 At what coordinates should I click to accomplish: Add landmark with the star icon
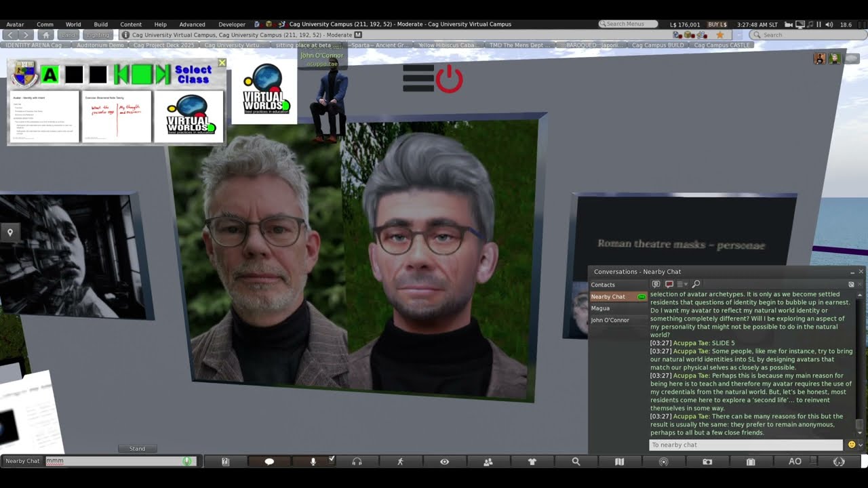coord(720,35)
